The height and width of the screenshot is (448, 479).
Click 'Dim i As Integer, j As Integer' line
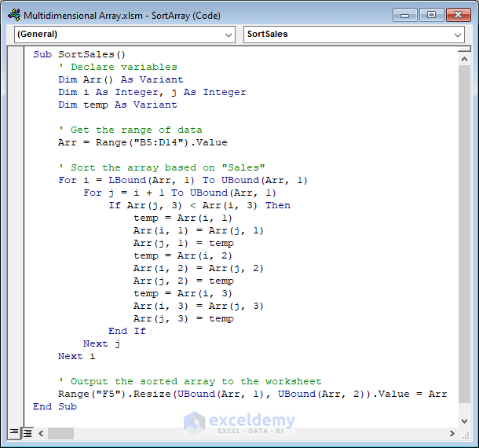[x=152, y=92]
